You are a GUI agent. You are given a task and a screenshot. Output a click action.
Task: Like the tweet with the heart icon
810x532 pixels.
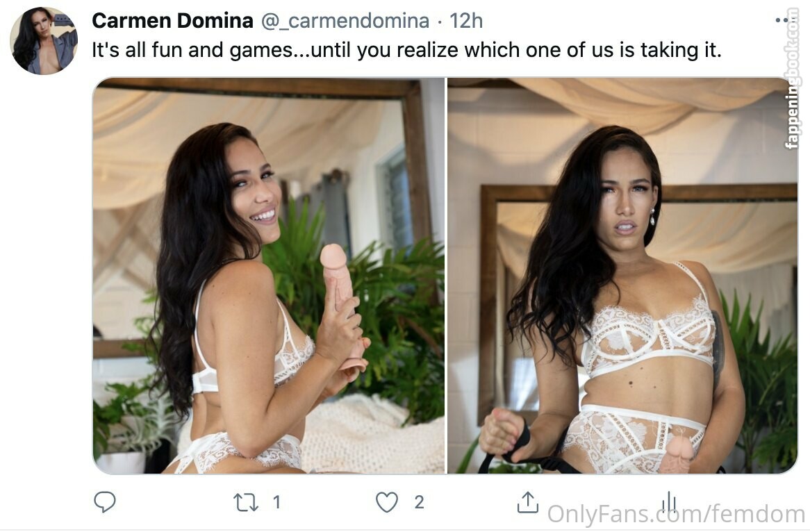pyautogui.click(x=387, y=502)
